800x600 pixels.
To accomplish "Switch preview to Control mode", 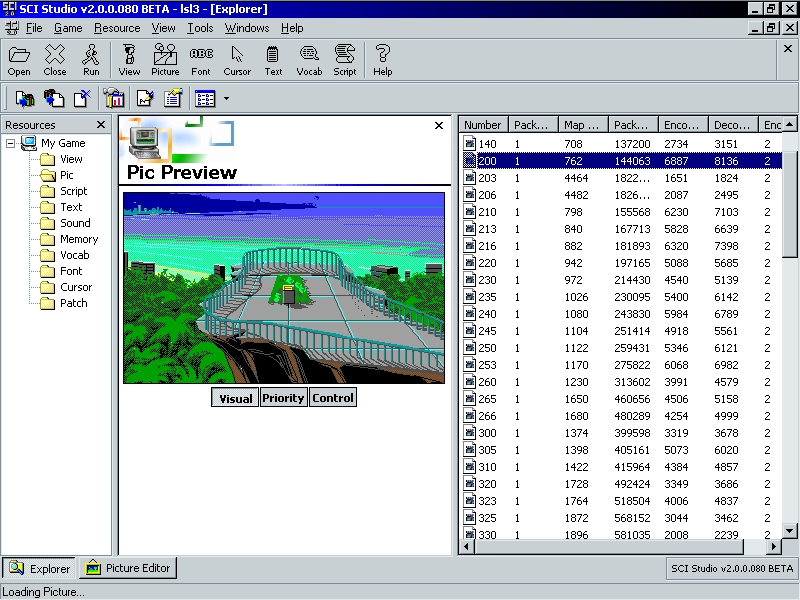I will coord(333,398).
